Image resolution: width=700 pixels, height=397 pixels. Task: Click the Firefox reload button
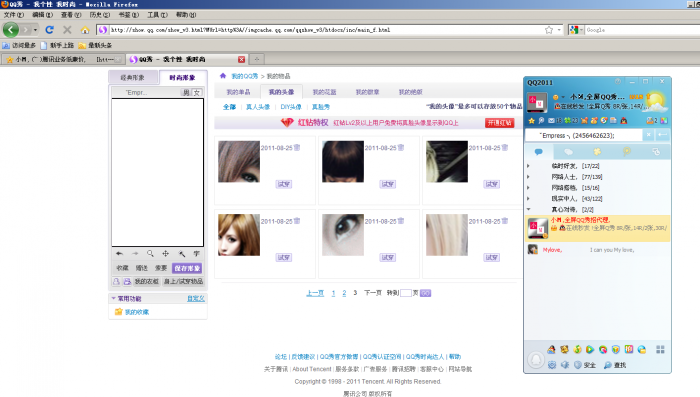(50, 29)
